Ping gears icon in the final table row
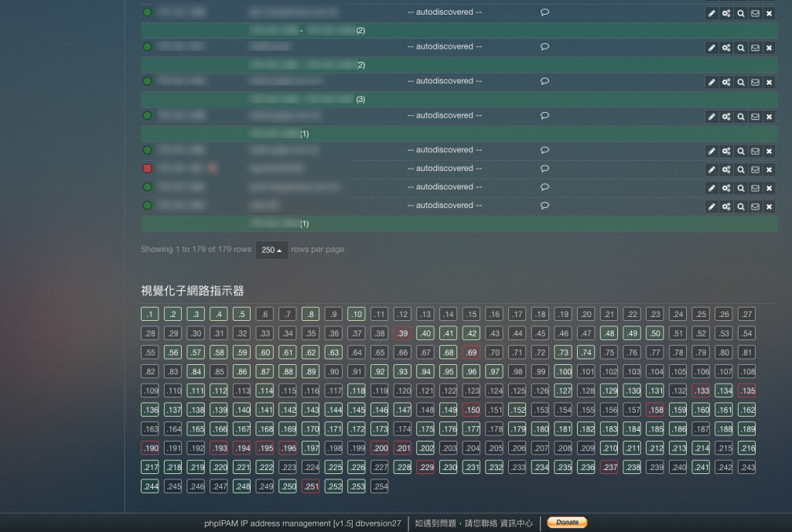This screenshot has height=532, width=792. pos(725,206)
